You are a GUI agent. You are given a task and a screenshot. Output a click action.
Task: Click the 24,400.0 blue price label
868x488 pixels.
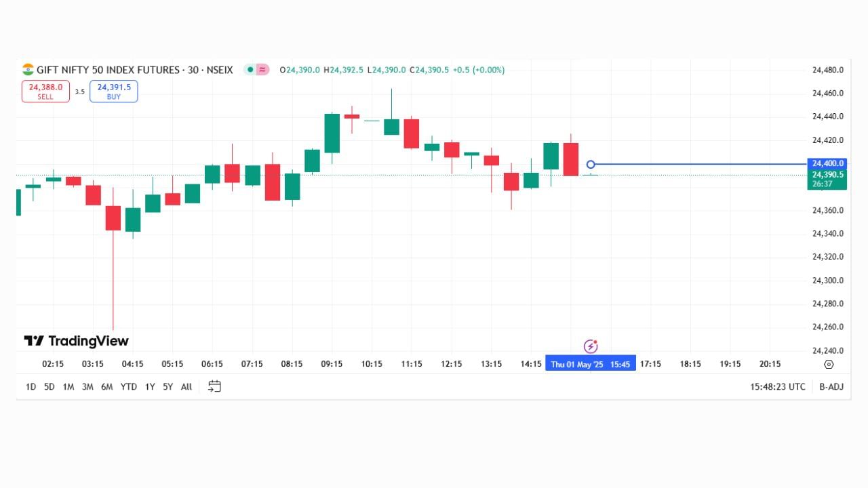click(x=827, y=163)
